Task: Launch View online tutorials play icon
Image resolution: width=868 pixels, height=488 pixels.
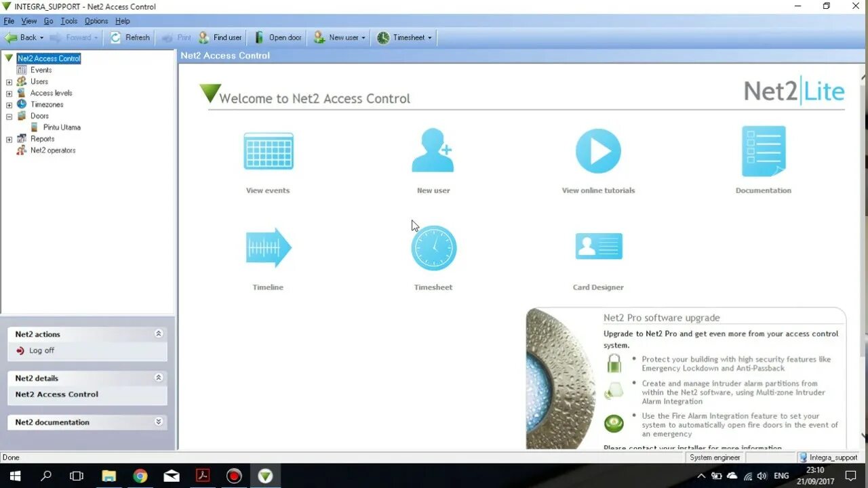Action: (598, 150)
